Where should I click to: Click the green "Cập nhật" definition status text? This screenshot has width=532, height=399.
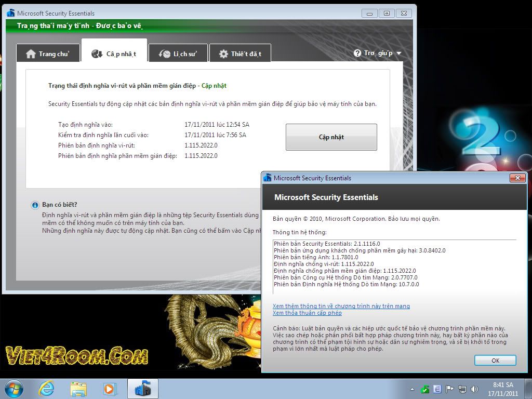click(x=214, y=86)
